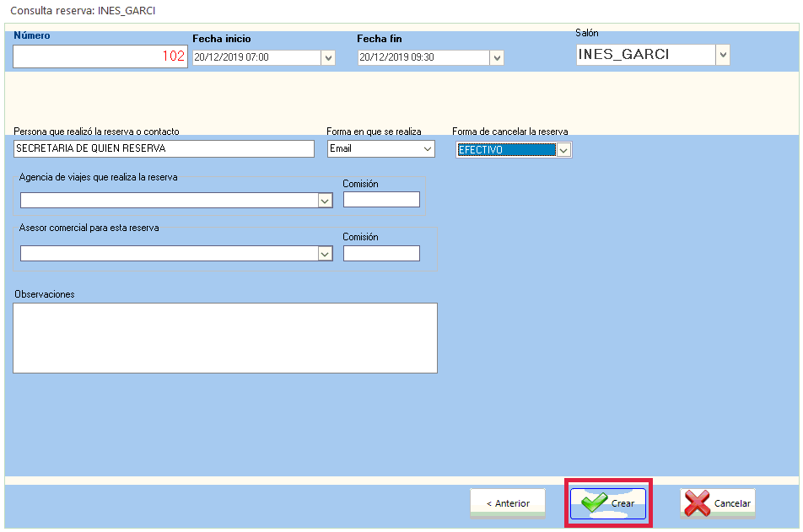
Task: Open the Fecha fin date picker arrow
Action: (x=497, y=58)
